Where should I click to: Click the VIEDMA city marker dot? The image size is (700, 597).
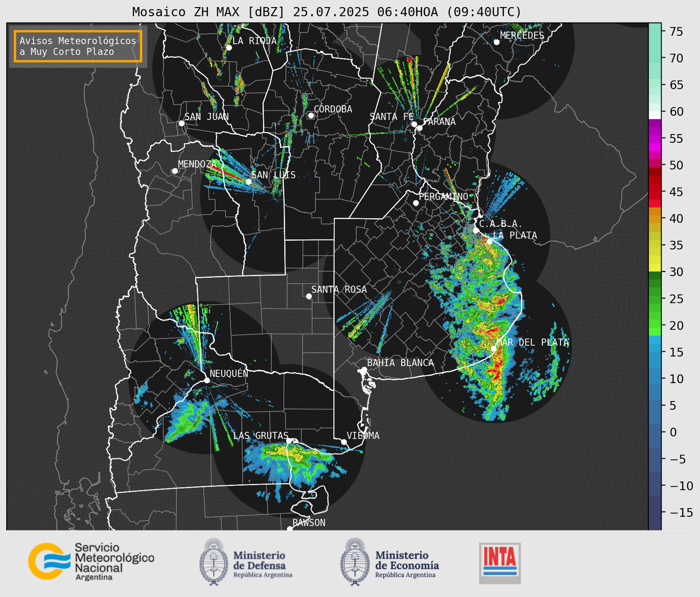[344, 442]
